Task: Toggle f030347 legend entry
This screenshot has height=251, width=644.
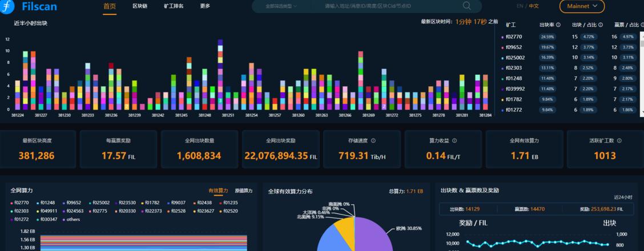Action: click(x=47, y=220)
